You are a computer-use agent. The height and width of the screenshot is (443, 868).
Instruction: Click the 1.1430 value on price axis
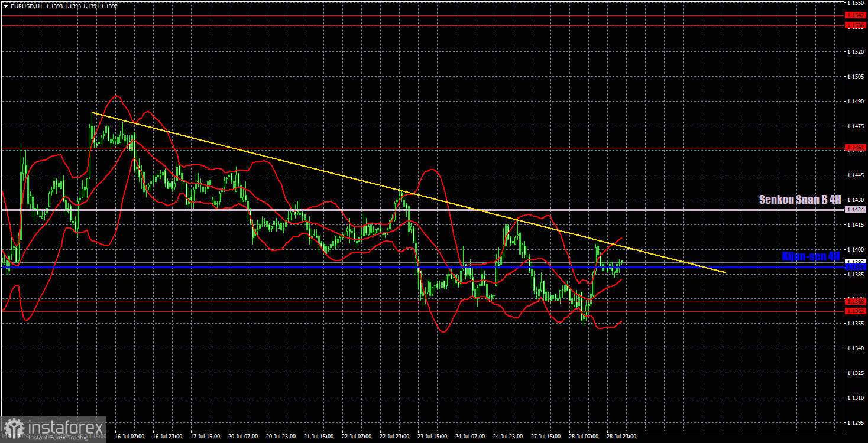click(855, 200)
